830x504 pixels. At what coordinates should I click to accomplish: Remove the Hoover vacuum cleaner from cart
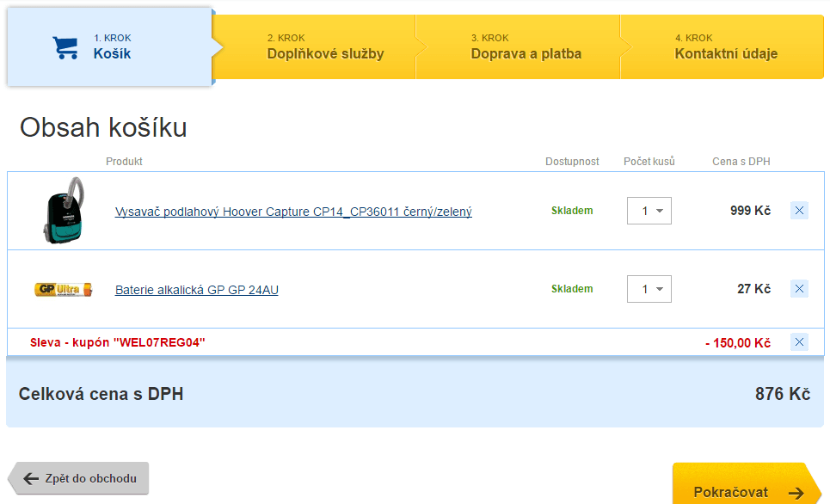click(x=799, y=211)
